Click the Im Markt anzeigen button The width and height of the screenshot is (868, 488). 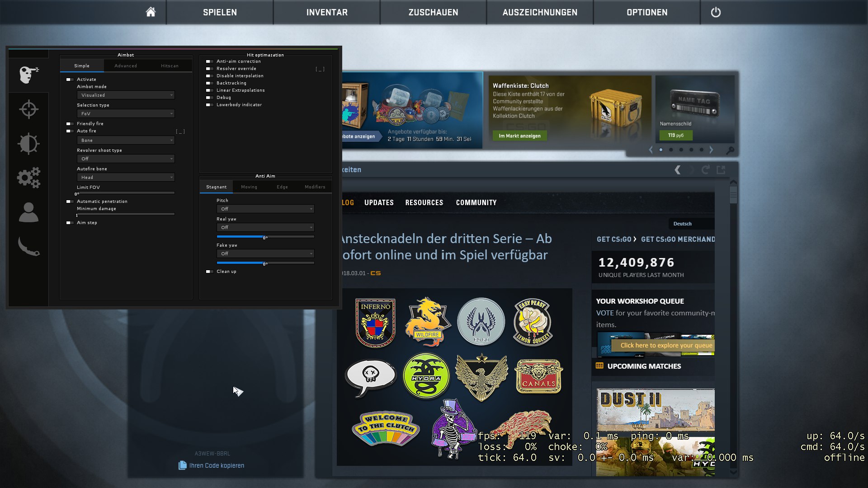click(519, 136)
